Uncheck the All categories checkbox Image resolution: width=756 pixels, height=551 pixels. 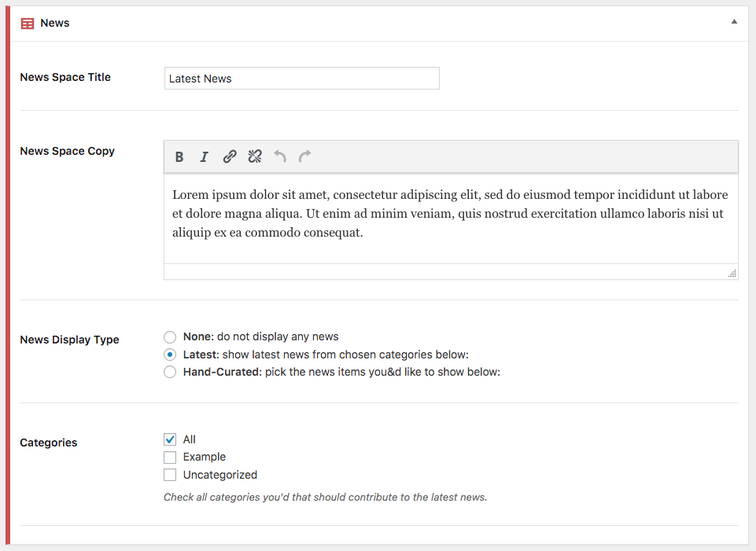[170, 439]
